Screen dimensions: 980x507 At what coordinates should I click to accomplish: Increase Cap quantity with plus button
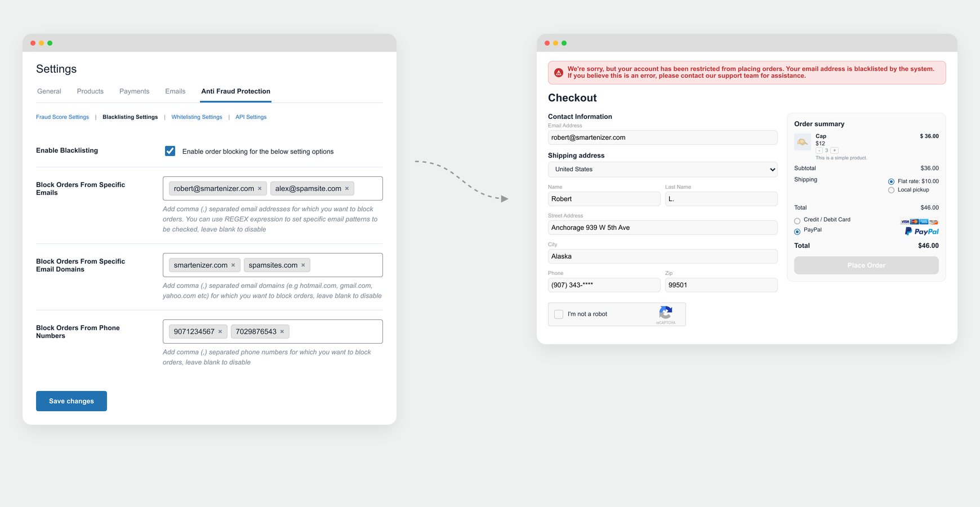pos(835,150)
